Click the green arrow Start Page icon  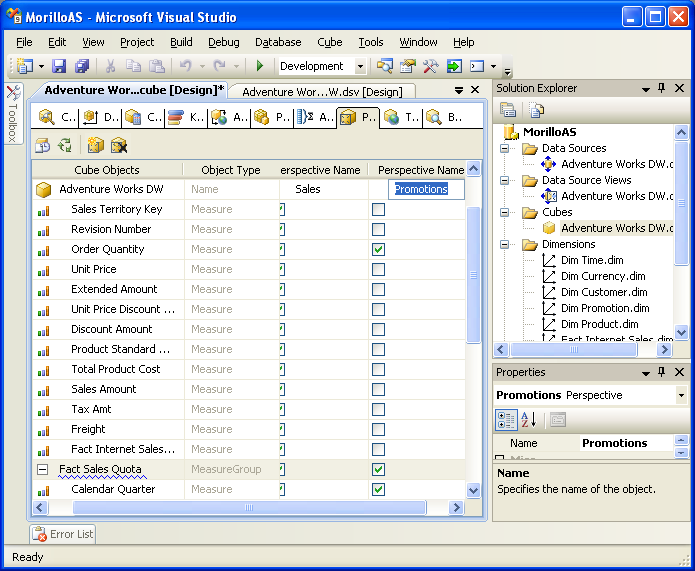(x=454, y=66)
